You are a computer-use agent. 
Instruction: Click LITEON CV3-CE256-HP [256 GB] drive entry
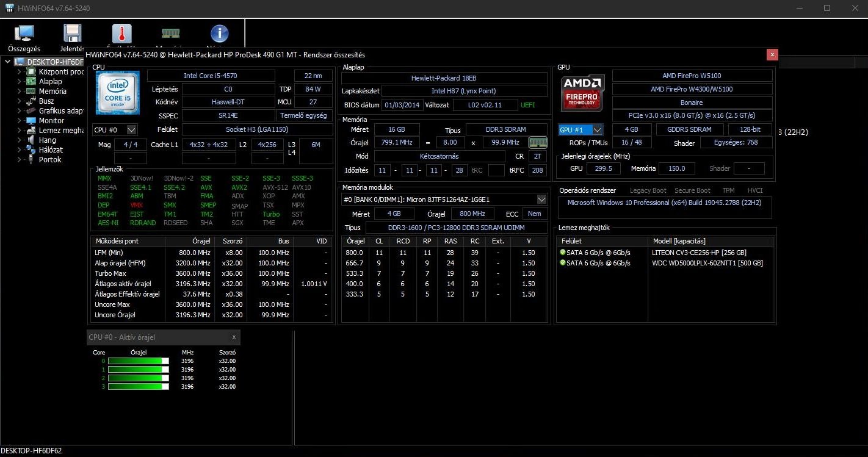(699, 253)
